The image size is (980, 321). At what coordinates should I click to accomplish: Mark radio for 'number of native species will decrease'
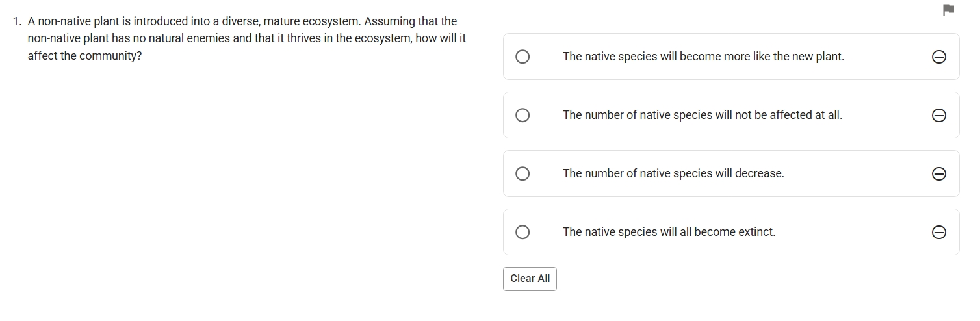click(522, 173)
